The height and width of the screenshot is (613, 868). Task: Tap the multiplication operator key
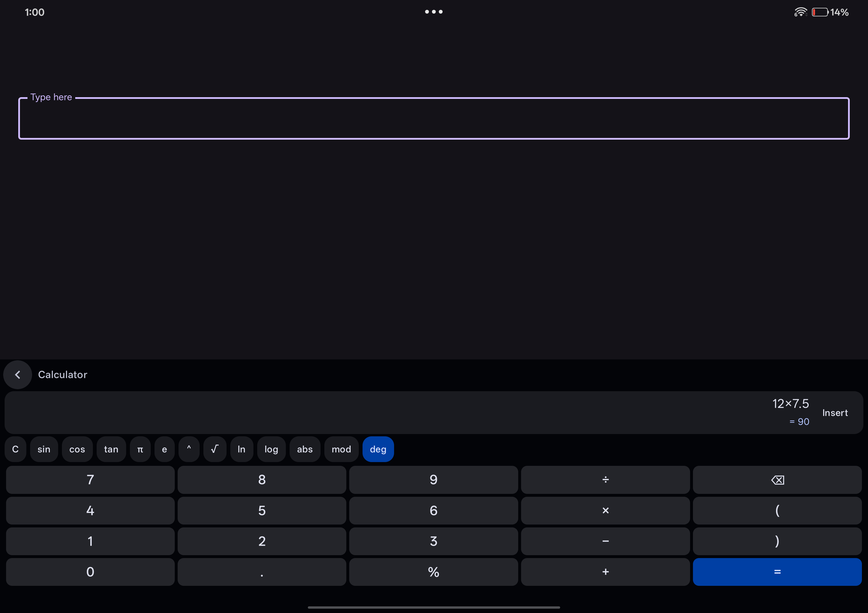pyautogui.click(x=605, y=511)
